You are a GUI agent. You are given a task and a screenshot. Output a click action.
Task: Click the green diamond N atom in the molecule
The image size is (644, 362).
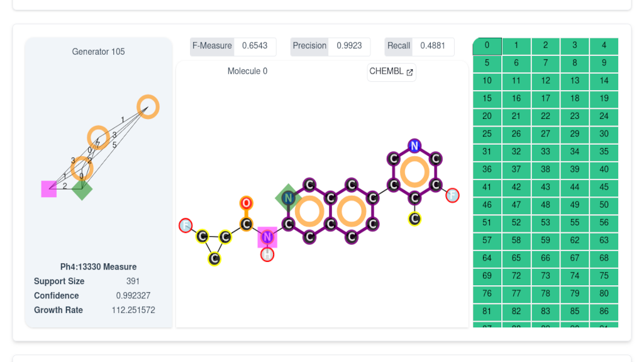[x=288, y=198]
